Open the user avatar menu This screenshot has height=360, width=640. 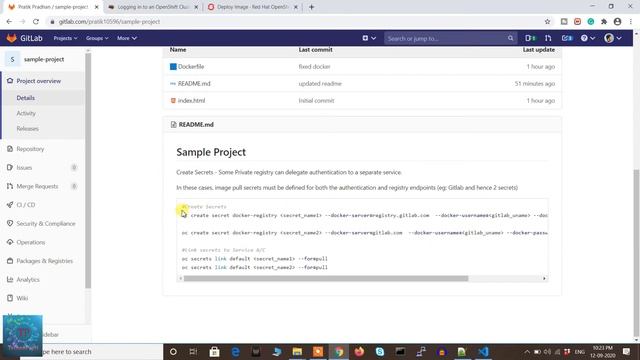tap(613, 38)
